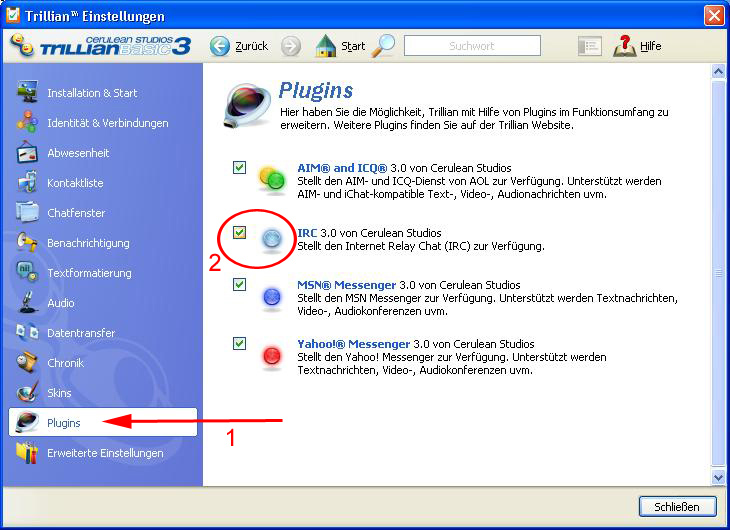
Task: Click the greyed forward arrow icon
Action: [291, 46]
